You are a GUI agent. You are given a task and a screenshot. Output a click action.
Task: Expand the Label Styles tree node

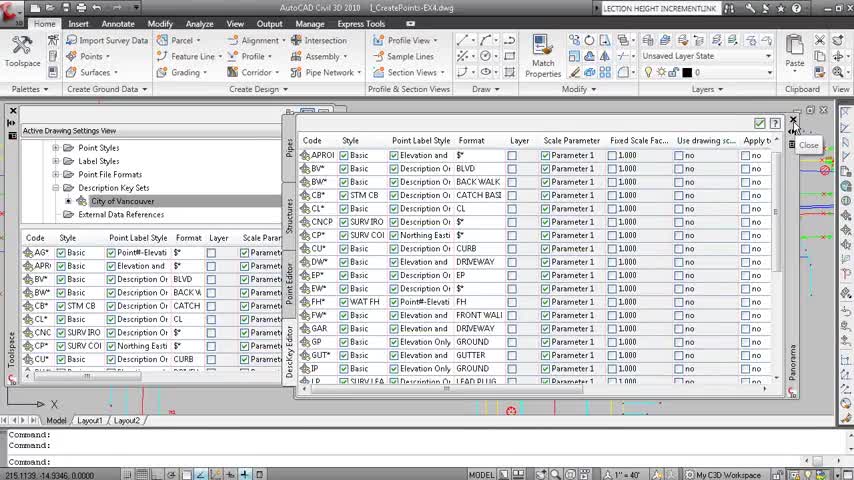pyautogui.click(x=56, y=161)
